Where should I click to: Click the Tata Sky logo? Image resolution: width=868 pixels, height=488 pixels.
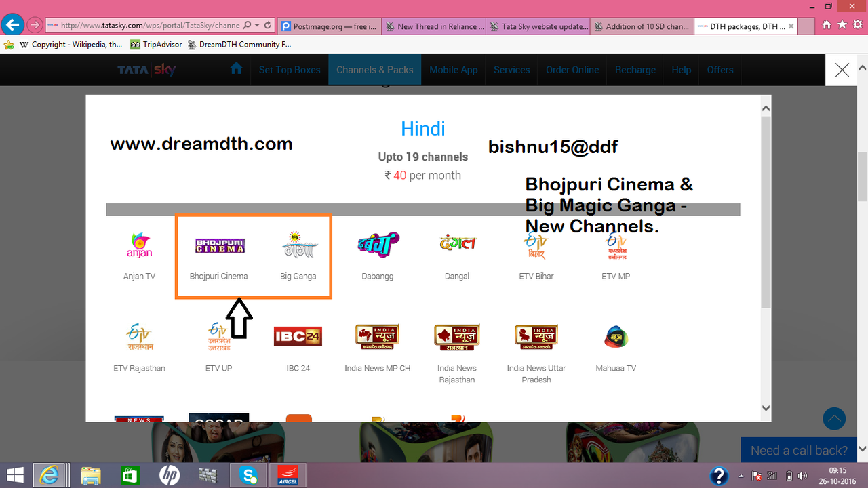point(147,70)
